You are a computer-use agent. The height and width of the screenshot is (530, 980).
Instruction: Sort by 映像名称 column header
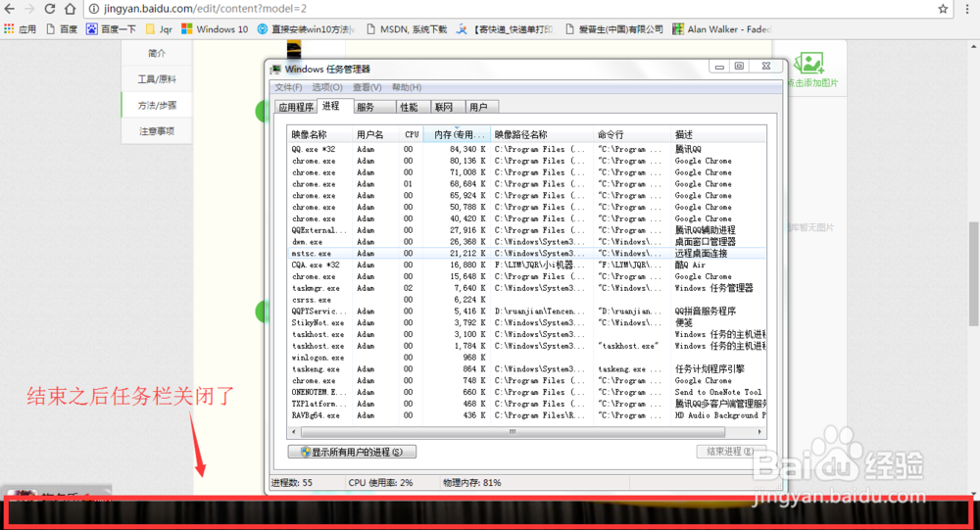[x=320, y=134]
